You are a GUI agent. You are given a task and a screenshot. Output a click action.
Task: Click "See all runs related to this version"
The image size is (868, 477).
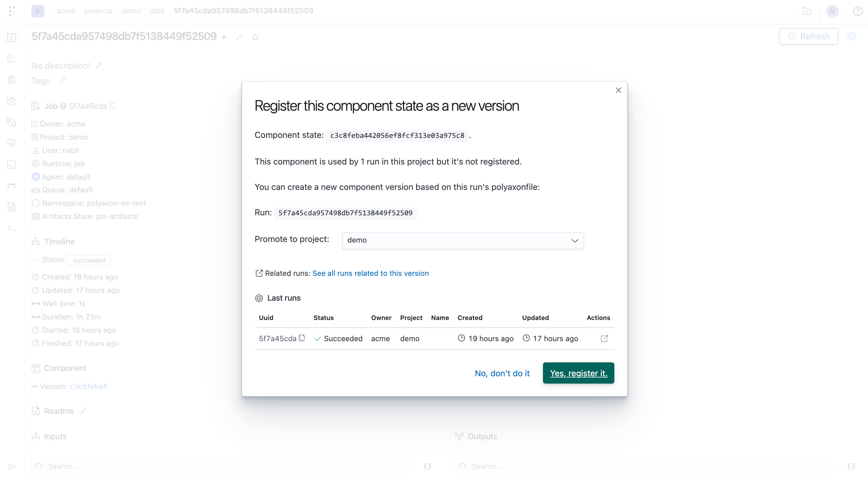[x=370, y=273]
